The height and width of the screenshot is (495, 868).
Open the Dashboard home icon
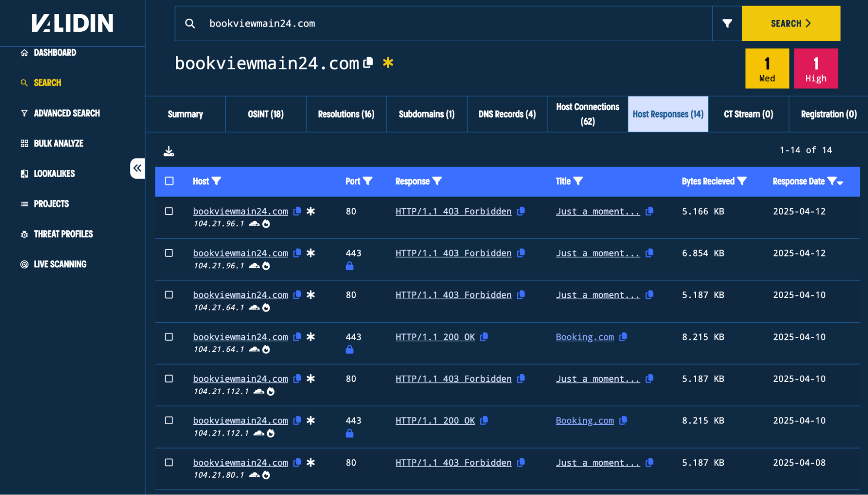click(x=24, y=53)
